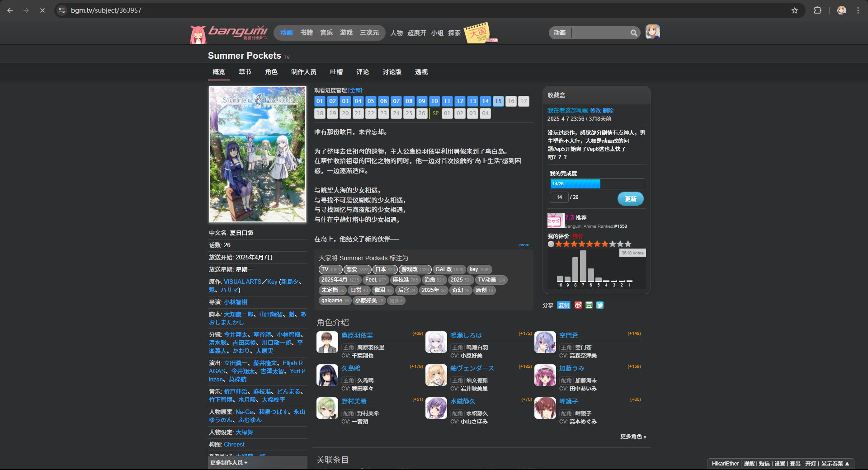Select SP episode 01 box

point(447,113)
